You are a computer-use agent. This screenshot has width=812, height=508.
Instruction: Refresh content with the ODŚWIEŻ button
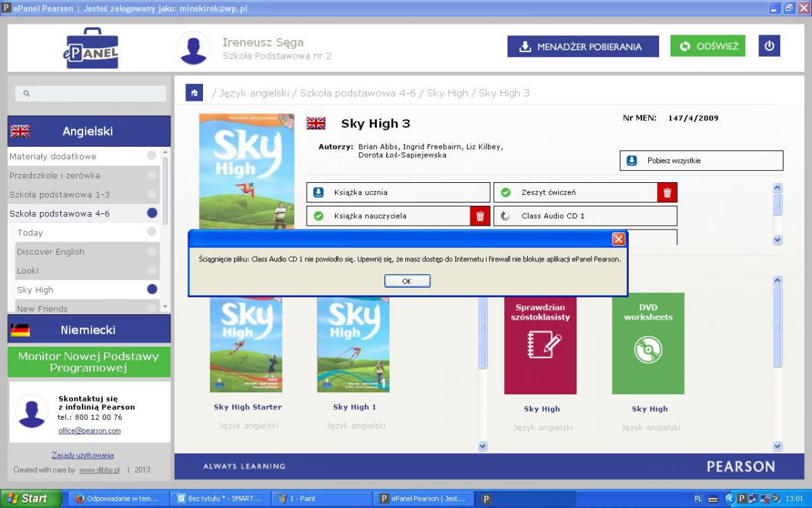(708, 46)
